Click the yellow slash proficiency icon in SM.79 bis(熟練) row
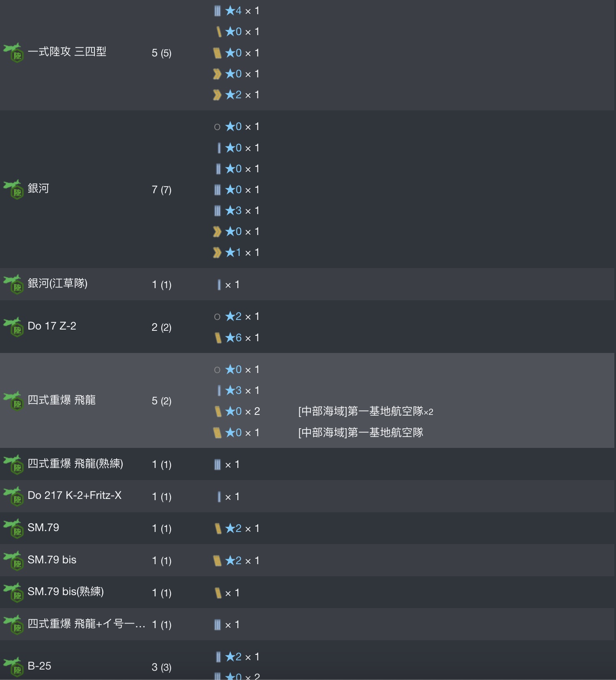The image size is (616, 680). 218,593
